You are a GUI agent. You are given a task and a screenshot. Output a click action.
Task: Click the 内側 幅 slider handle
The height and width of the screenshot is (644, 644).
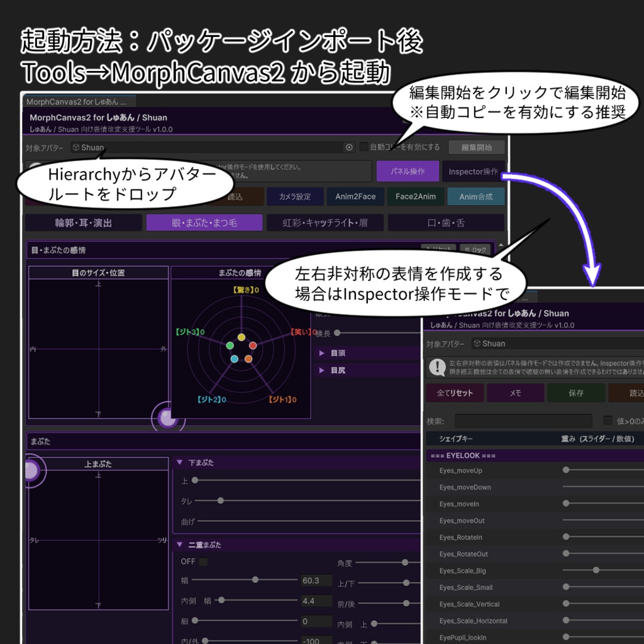click(221, 600)
